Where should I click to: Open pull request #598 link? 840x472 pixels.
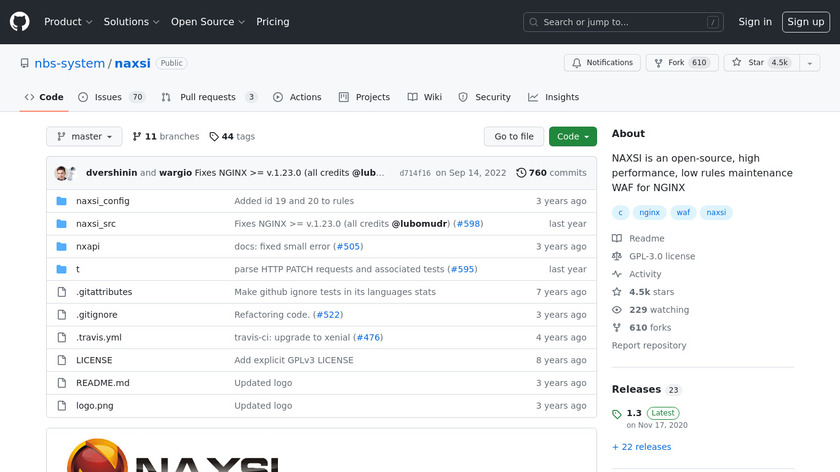[468, 223]
